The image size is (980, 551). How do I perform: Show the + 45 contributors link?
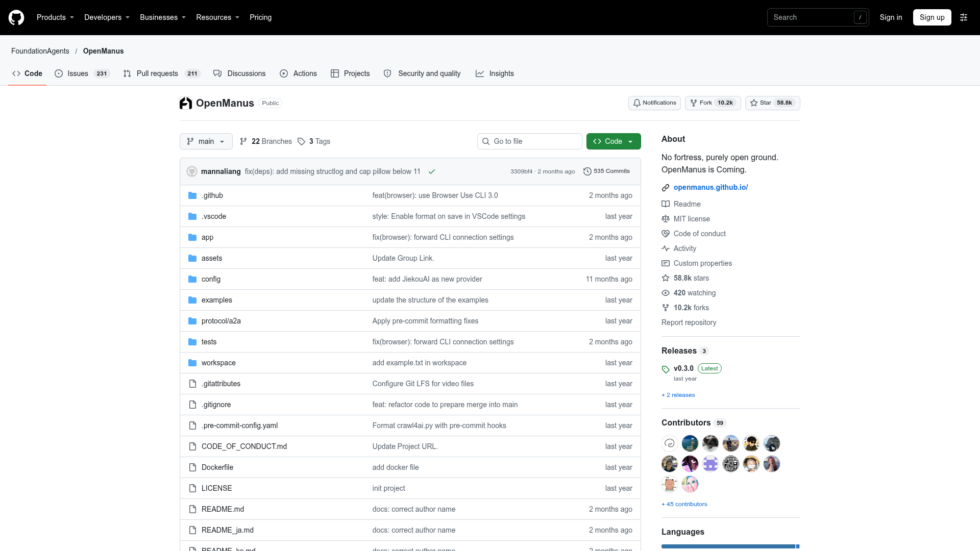tap(684, 504)
